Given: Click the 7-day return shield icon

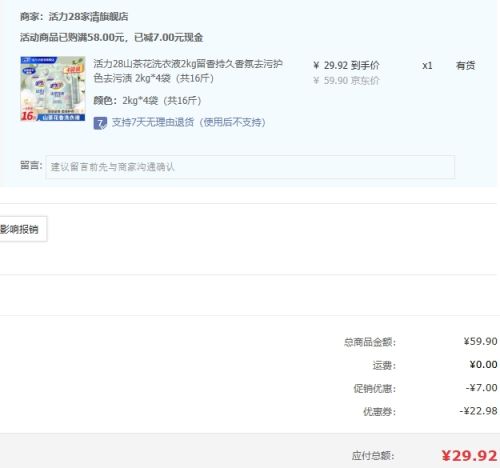Looking at the screenshot, I should [x=100, y=123].
